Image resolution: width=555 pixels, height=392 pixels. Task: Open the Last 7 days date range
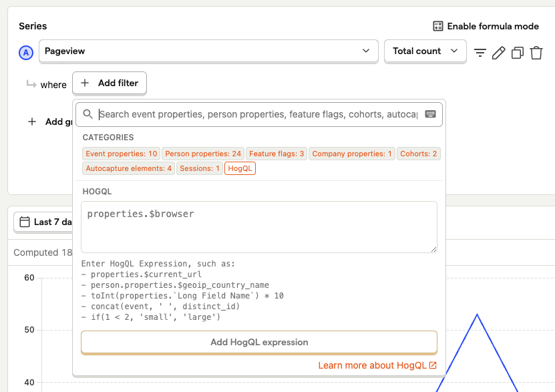coord(43,222)
